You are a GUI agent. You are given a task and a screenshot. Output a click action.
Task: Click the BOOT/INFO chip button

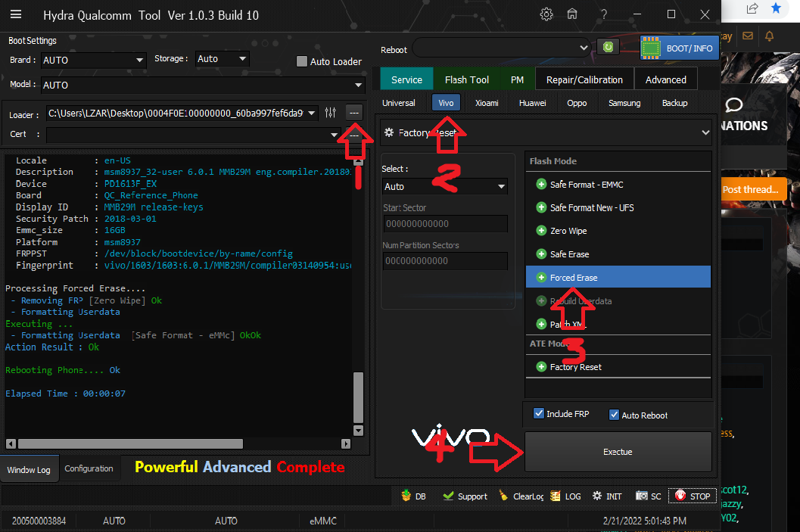pyautogui.click(x=679, y=48)
